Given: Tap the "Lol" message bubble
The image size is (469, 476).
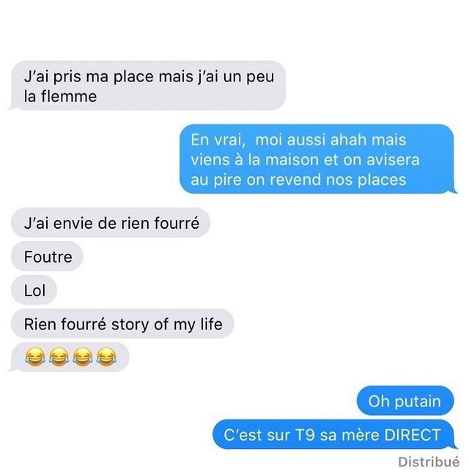Looking at the screenshot, I should (34, 290).
